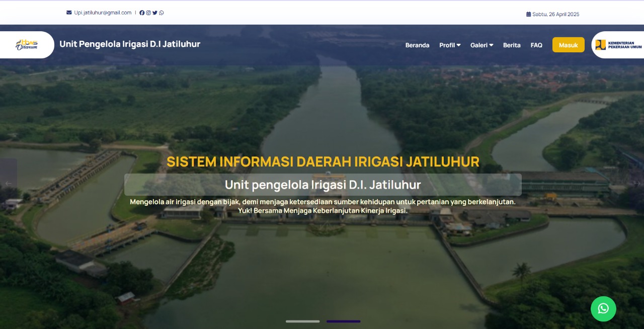Click the envelope mail icon
644x329 pixels.
tap(69, 13)
